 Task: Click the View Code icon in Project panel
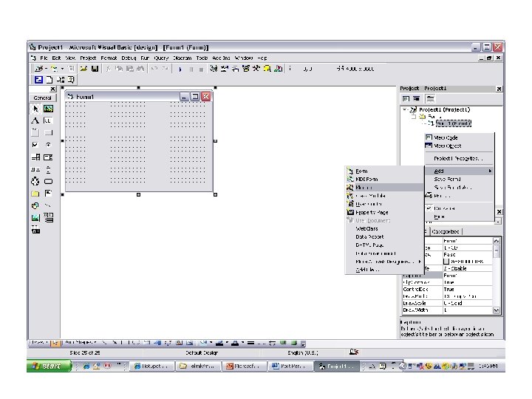(x=406, y=99)
